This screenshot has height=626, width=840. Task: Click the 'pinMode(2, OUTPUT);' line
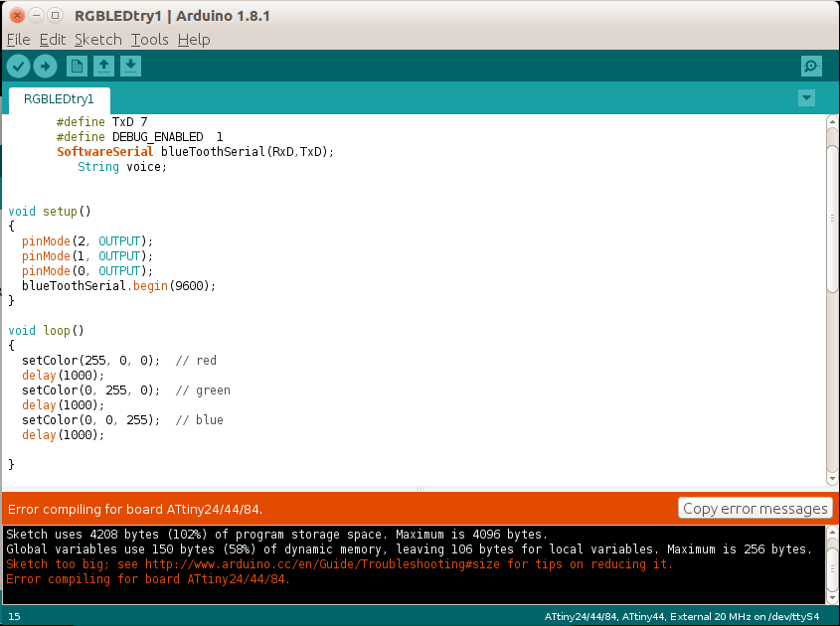[x=87, y=241]
